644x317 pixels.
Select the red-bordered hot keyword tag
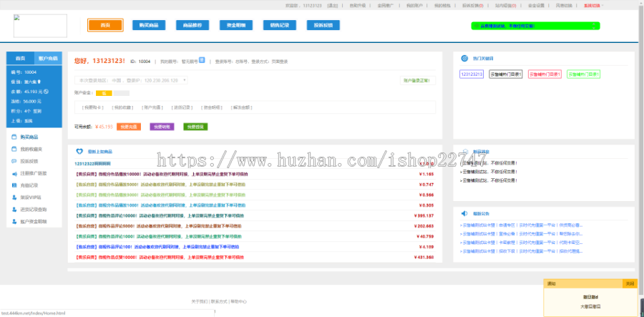point(545,74)
